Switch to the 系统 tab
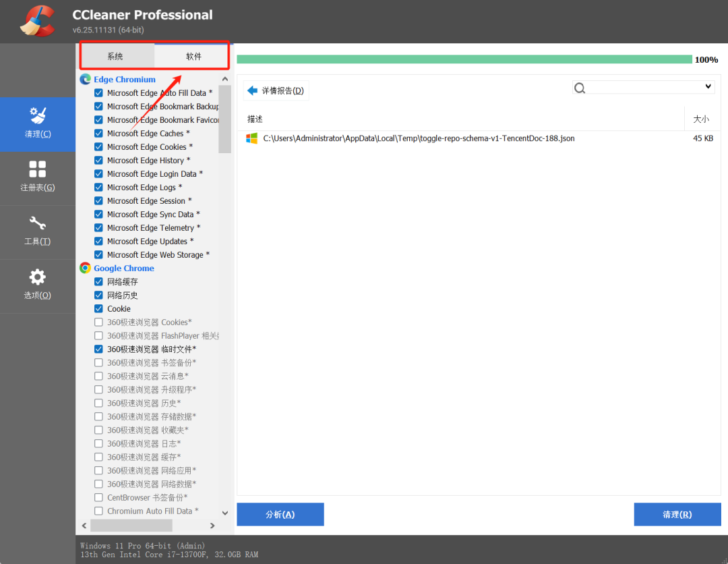 115,56
